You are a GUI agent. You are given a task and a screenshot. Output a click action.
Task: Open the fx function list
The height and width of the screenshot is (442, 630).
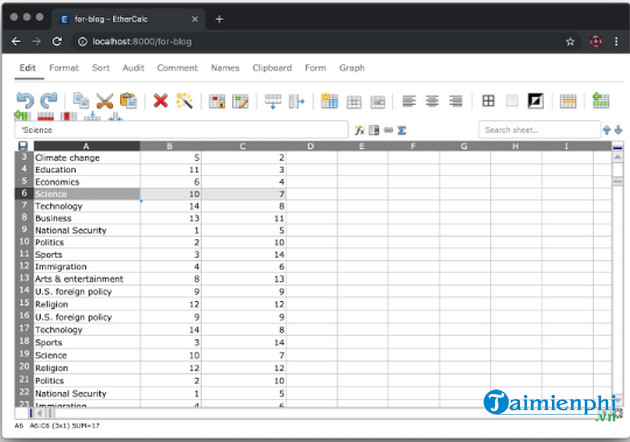(x=359, y=130)
